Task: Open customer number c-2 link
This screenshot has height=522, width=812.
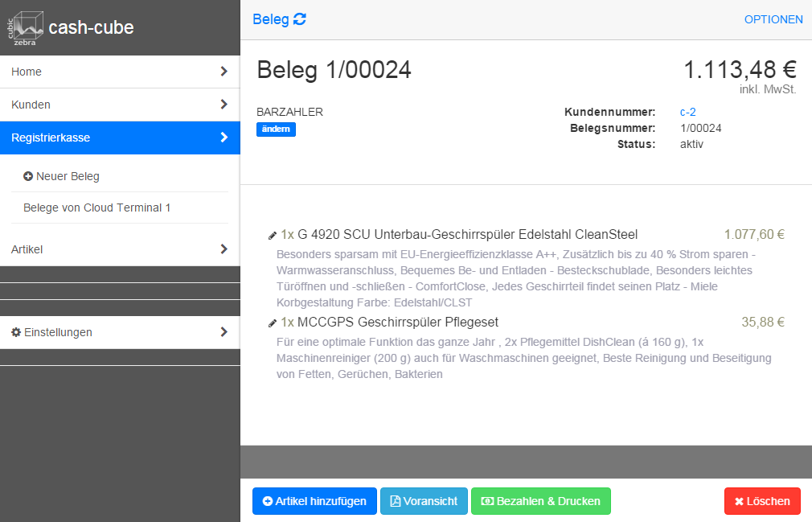Action: pos(687,112)
